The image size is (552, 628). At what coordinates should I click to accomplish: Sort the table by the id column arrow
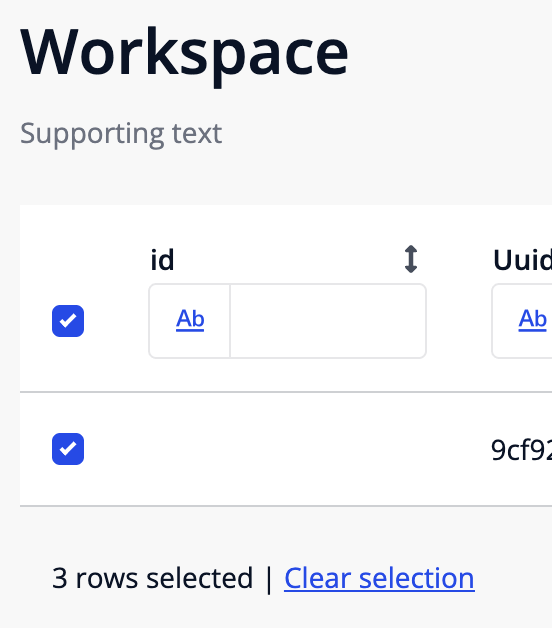pyautogui.click(x=411, y=259)
